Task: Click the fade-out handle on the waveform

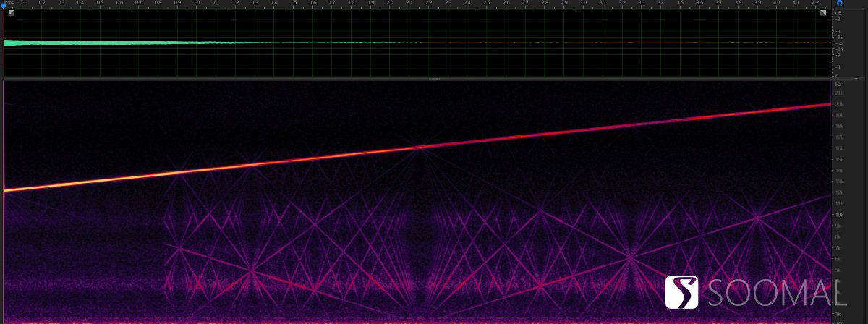Action: tap(823, 12)
